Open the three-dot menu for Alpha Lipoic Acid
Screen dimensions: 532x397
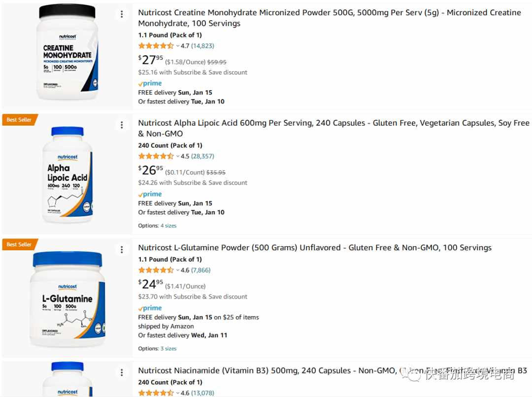click(x=122, y=125)
